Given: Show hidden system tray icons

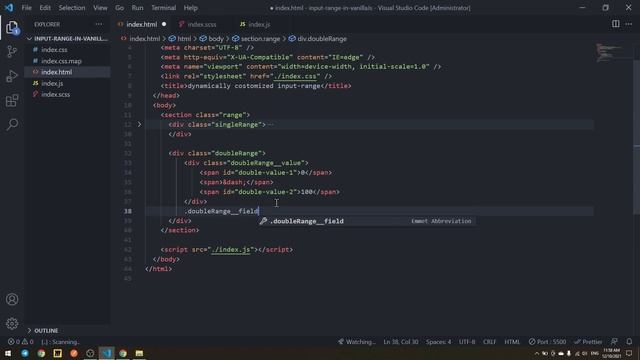Looking at the screenshot, I should click(537, 353).
